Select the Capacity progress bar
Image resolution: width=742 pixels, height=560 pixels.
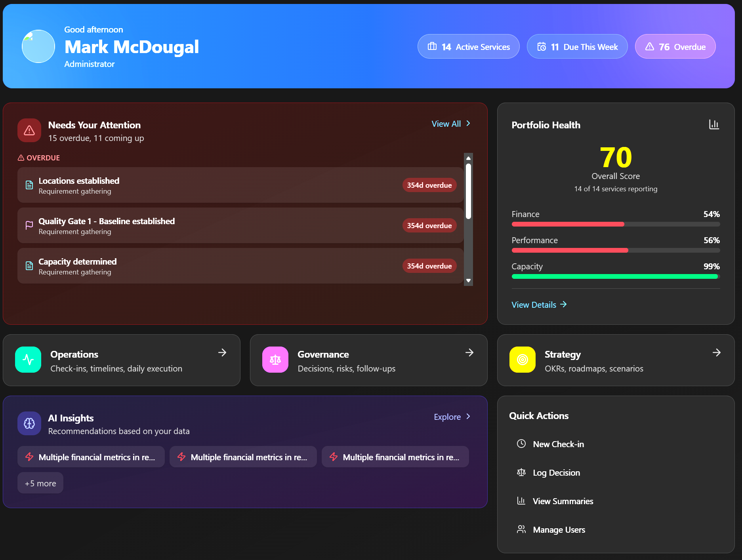(615, 276)
